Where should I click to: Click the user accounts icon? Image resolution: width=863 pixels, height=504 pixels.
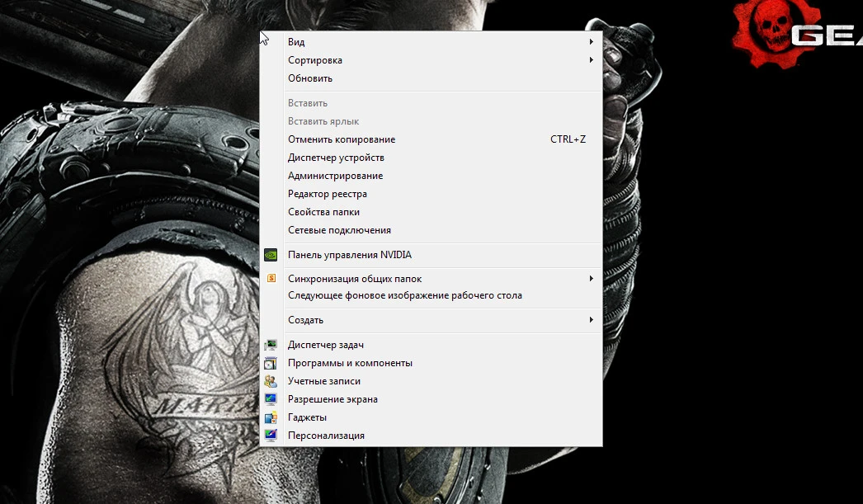point(271,381)
